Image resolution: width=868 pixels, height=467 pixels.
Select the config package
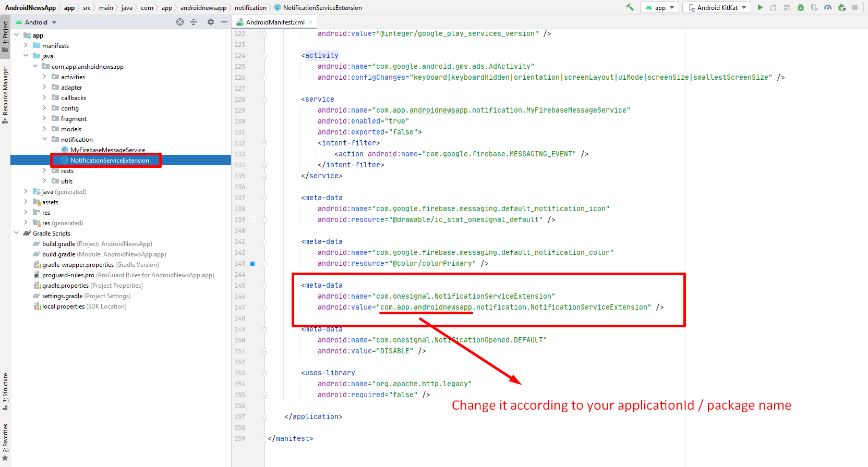(x=69, y=108)
